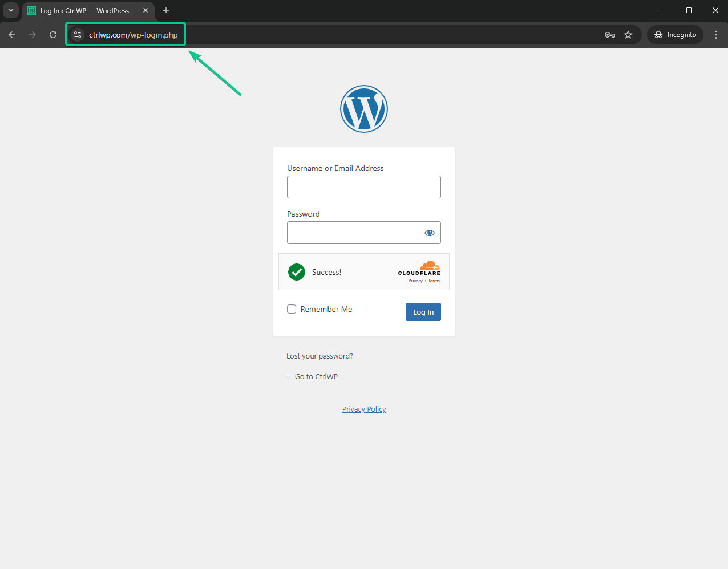
Task: Focus the Username or Email Address field
Action: (364, 187)
